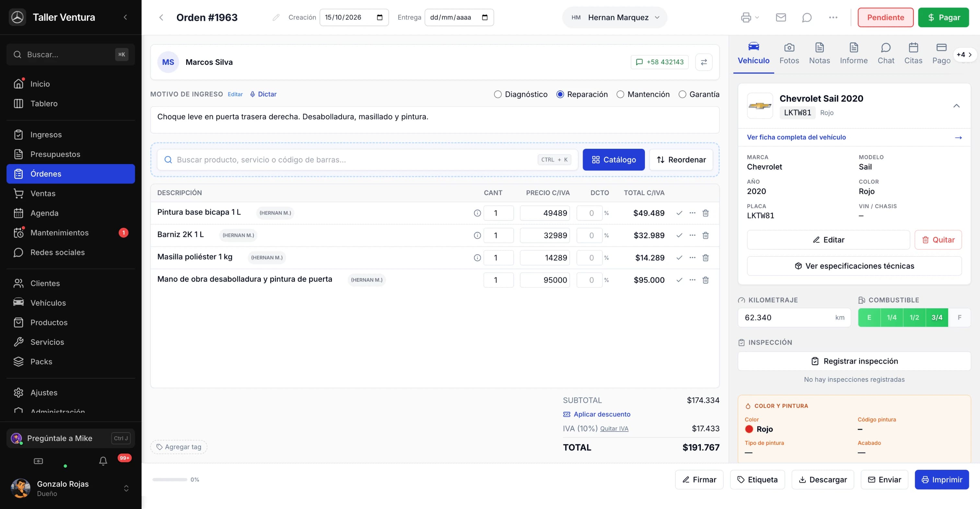Switch to the Informe tab
The image size is (980, 509).
[x=854, y=54]
